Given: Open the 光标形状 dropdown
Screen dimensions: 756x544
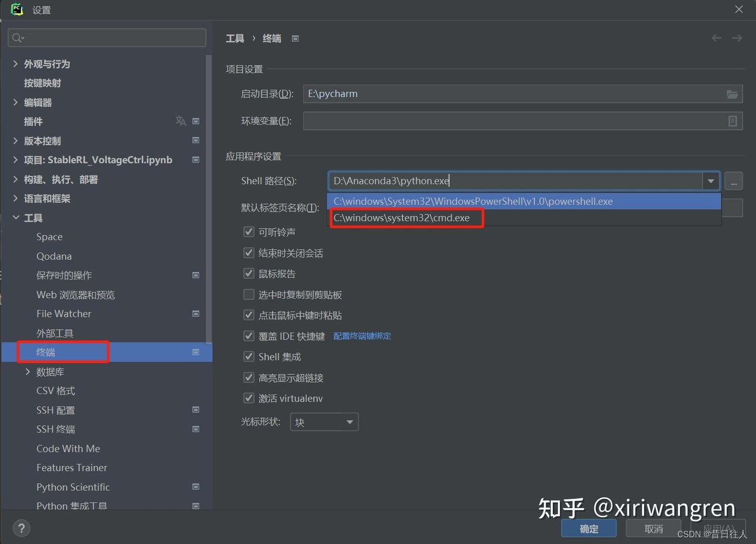Looking at the screenshot, I should tap(324, 422).
